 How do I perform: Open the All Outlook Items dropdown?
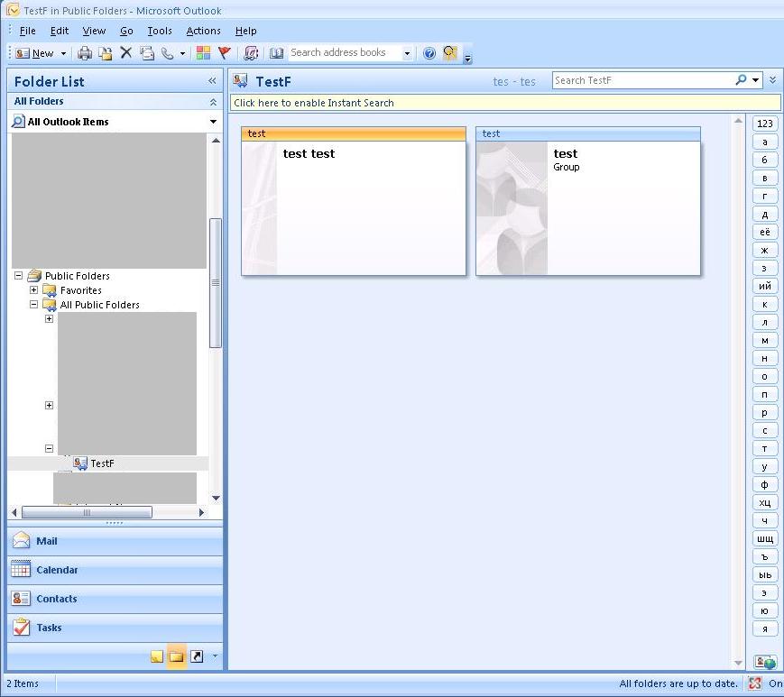point(214,122)
